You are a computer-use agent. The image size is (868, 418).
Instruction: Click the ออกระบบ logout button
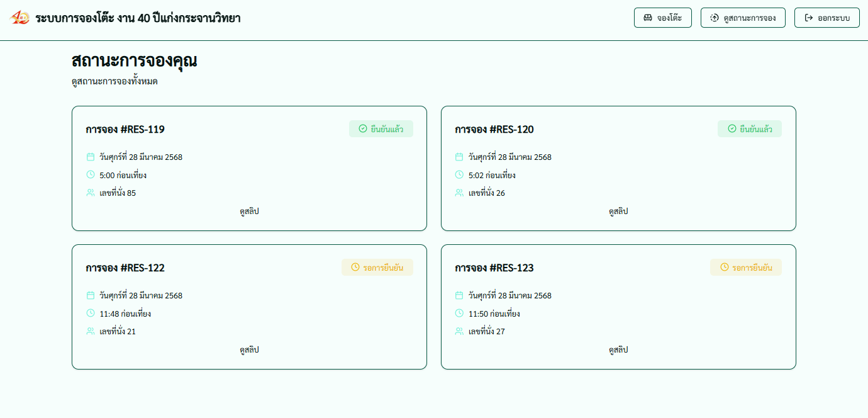826,18
